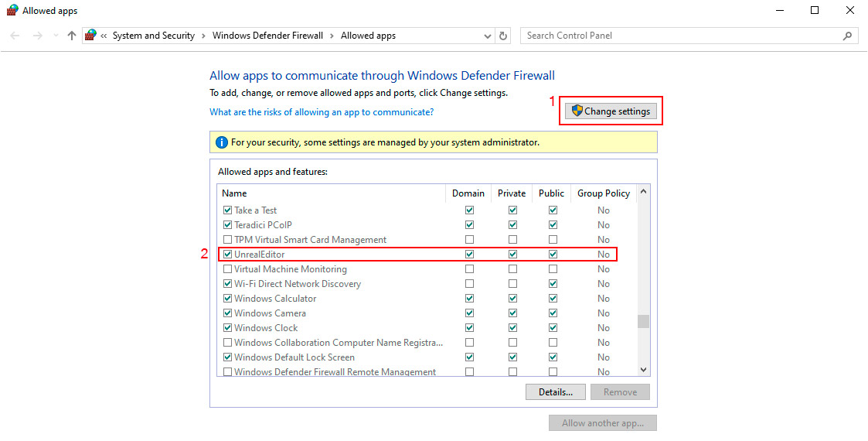Viewport: 868px width, 441px height.
Task: Navigate to System and Security breadcrumb
Action: pos(153,36)
